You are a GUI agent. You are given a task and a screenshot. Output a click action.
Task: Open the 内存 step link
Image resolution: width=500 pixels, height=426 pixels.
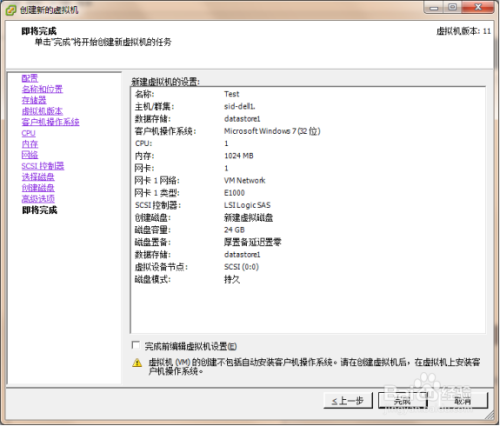coord(30,144)
